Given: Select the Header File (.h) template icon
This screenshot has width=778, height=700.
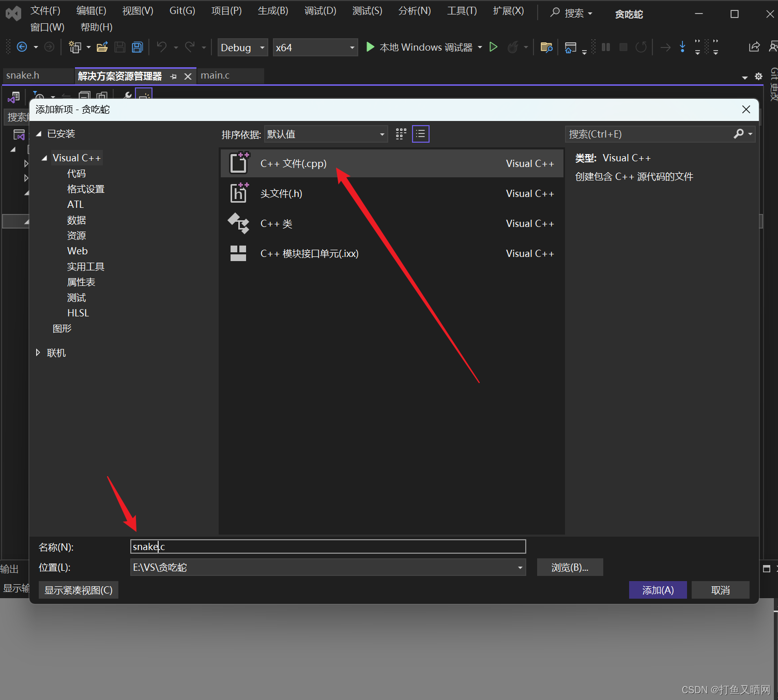Looking at the screenshot, I should 239,193.
